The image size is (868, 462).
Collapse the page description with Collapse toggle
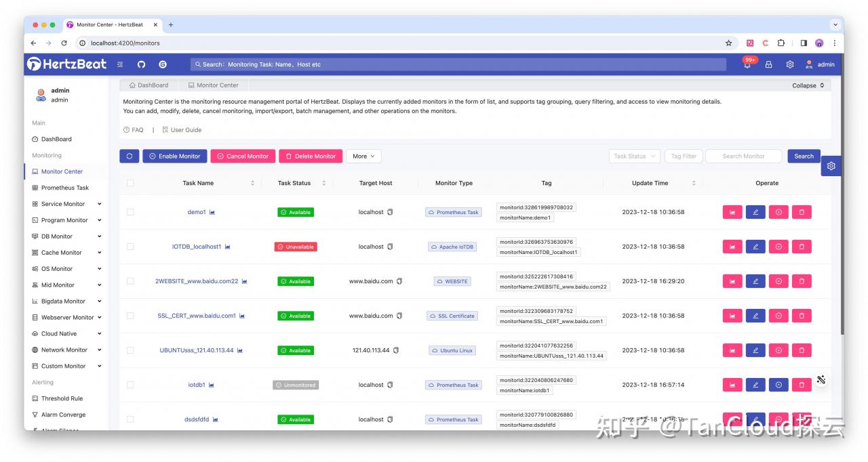click(808, 85)
